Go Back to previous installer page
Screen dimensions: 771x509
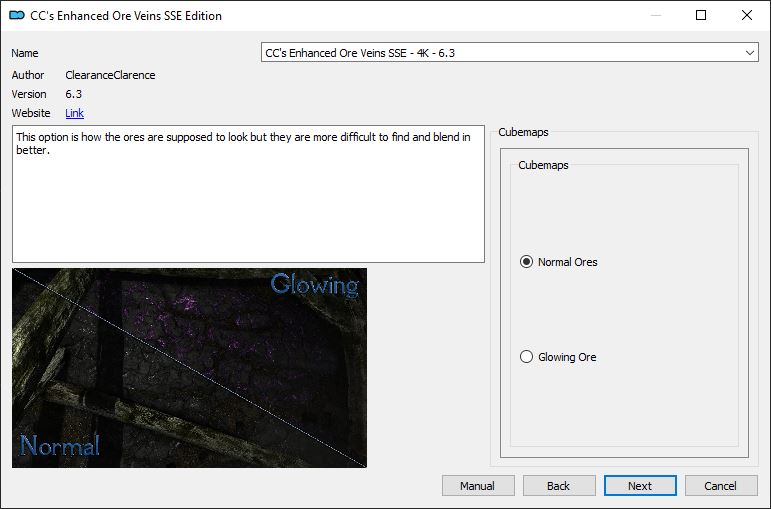pyautogui.click(x=559, y=486)
